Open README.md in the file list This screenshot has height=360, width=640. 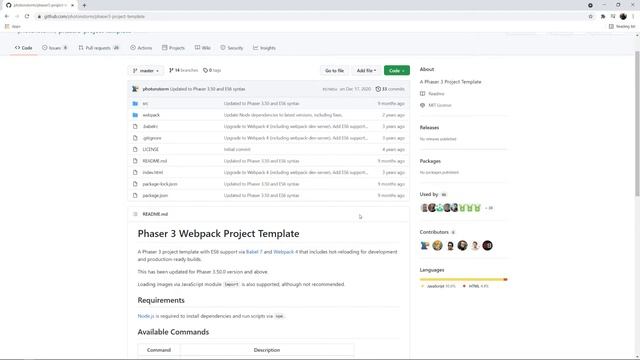pos(155,161)
